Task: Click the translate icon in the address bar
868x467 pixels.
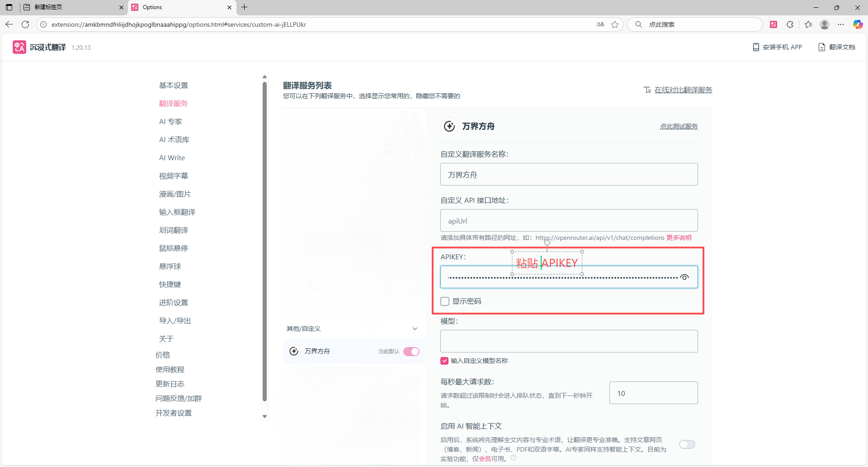Action: (600, 24)
